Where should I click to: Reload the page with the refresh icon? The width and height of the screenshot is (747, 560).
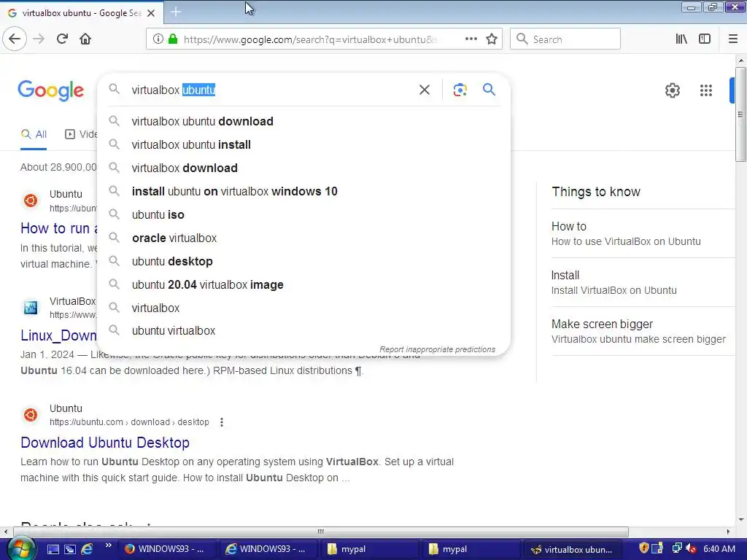[62, 39]
